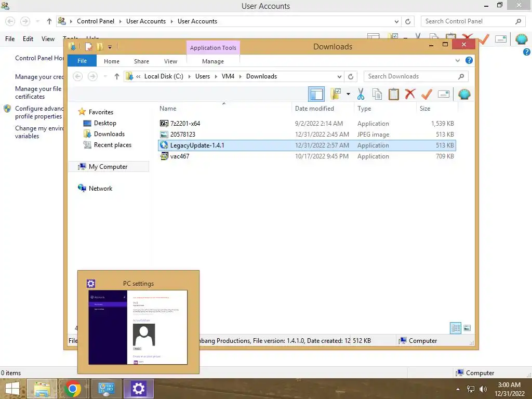
Task: Open Google Chrome from the taskbar
Action: click(x=73, y=389)
